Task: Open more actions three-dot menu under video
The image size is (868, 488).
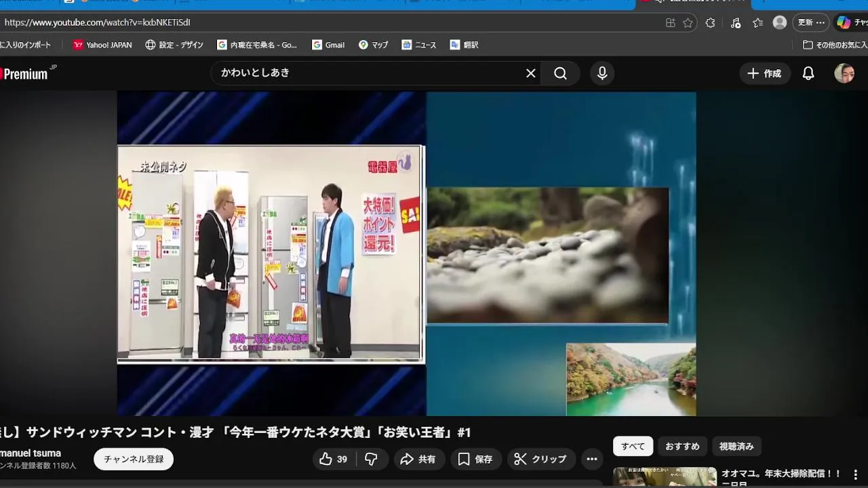Action: point(592,459)
